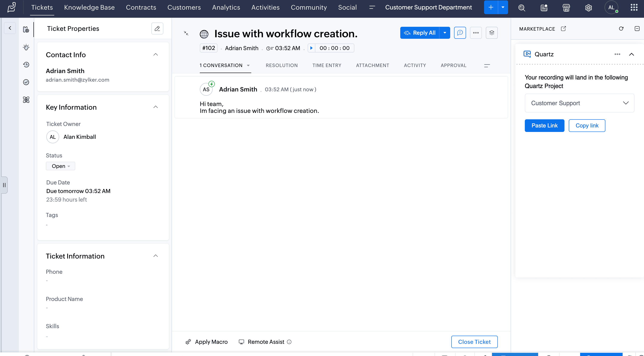Click the edit pencil icon in Ticket Properties

pyautogui.click(x=157, y=28)
